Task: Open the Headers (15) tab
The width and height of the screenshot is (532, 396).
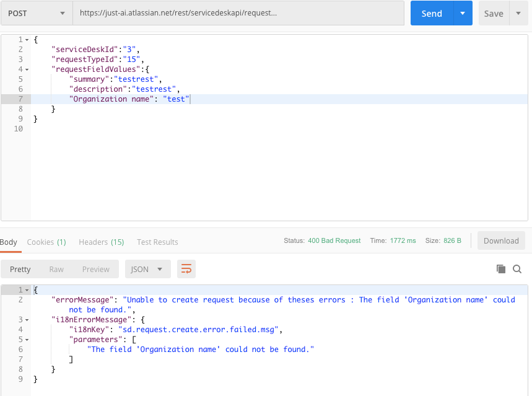Action: (x=102, y=242)
